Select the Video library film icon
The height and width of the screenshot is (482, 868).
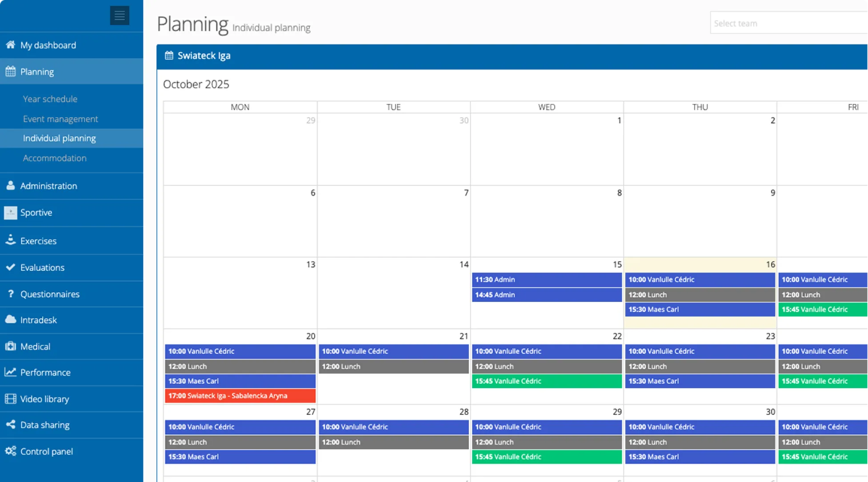(9, 398)
